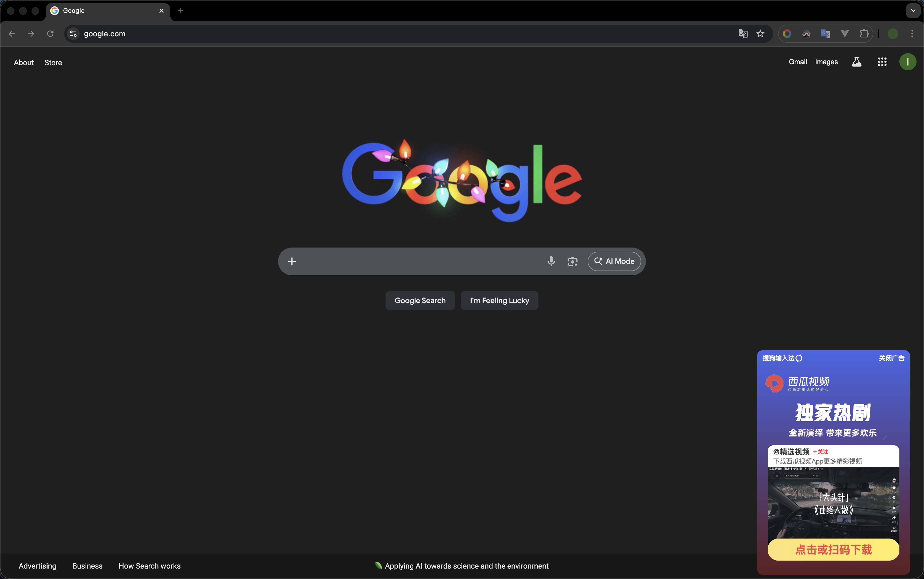The image size is (924, 579).
Task: Click I'm Feeling Lucky button
Action: pos(499,301)
